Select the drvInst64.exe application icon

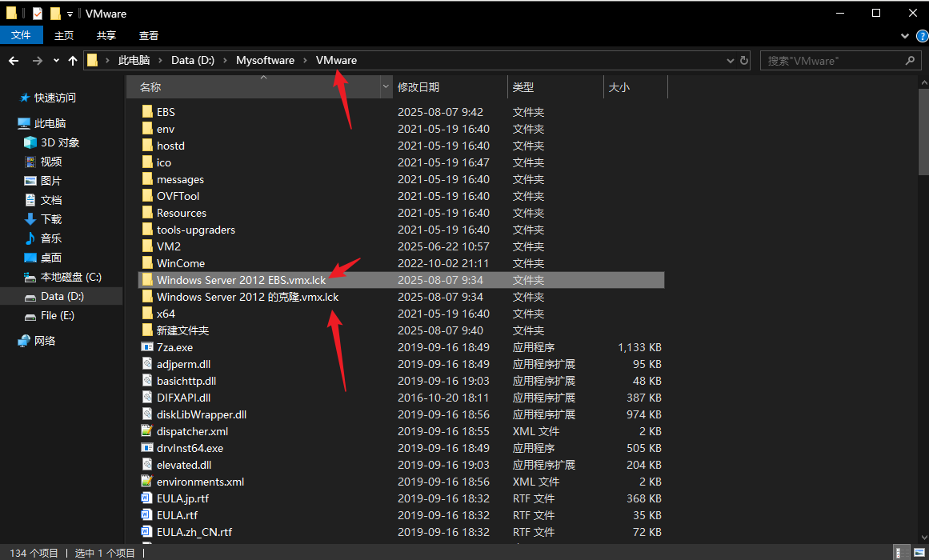point(147,447)
